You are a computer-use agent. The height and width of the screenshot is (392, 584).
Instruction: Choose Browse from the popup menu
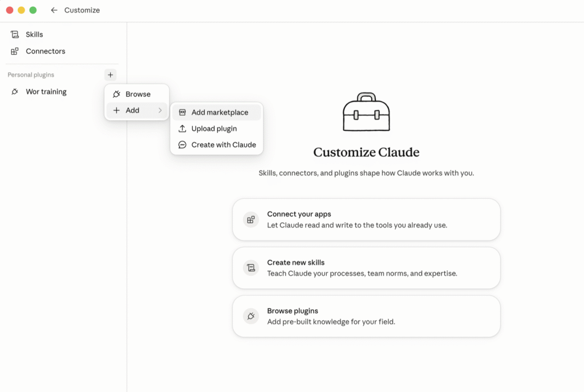tap(137, 94)
